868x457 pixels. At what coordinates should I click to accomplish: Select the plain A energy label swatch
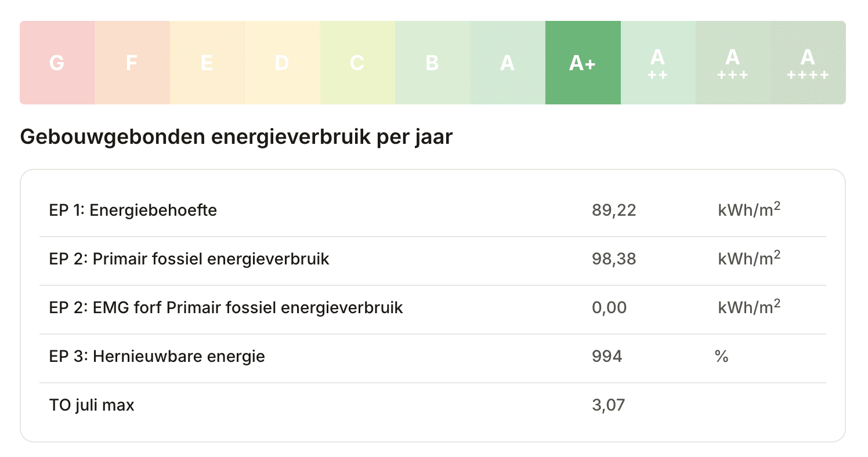(508, 63)
